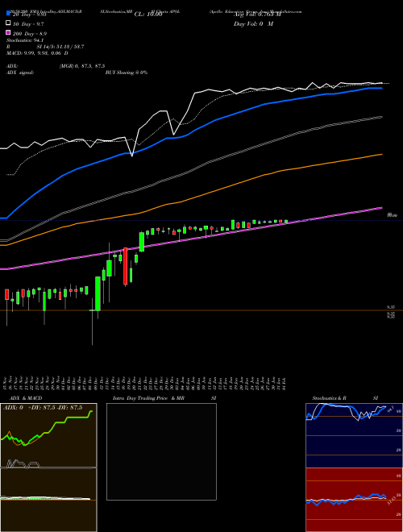Viewport: 403px width, 532px height.
Task: Select the '20 Day - 9.93' legend text
Action: 29,15
